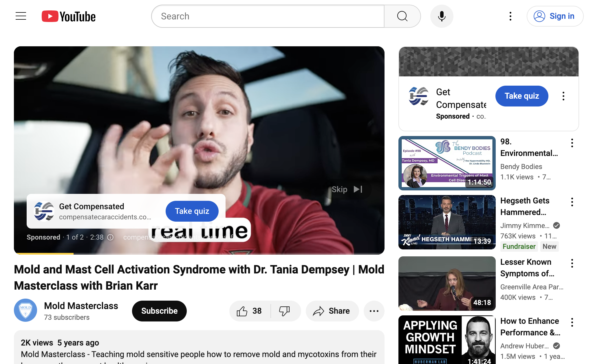This screenshot has height=364, width=593.
Task: Click the New badge on Kimmel video
Action: (x=549, y=247)
